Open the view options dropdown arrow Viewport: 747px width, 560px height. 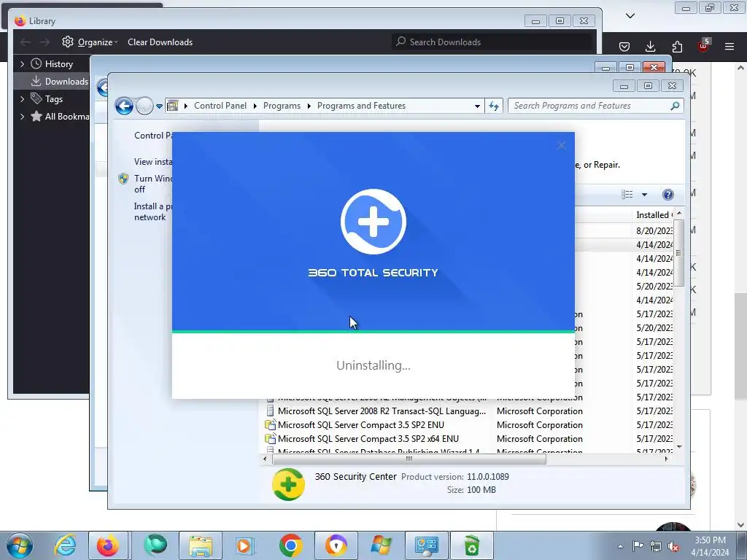pos(644,194)
